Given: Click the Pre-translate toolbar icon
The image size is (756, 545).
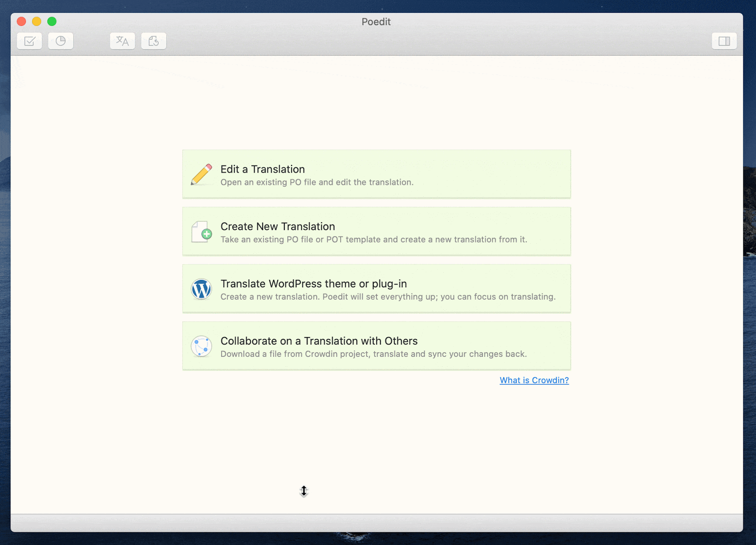Looking at the screenshot, I should [x=122, y=41].
